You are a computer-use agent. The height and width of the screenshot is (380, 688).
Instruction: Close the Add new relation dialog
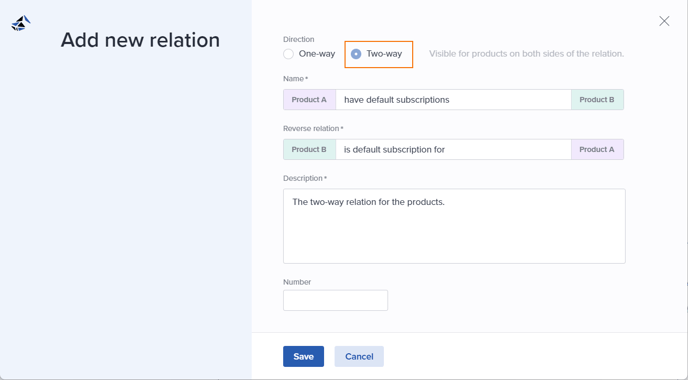click(664, 21)
